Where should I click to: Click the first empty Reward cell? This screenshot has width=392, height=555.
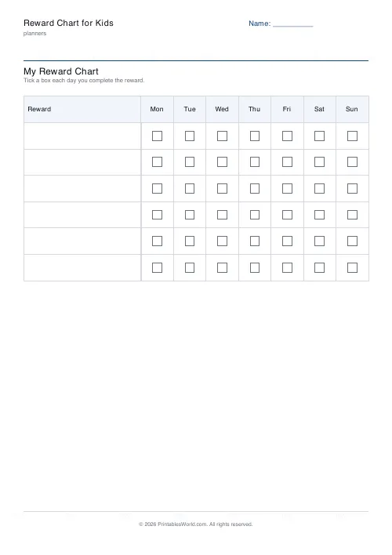click(82, 136)
